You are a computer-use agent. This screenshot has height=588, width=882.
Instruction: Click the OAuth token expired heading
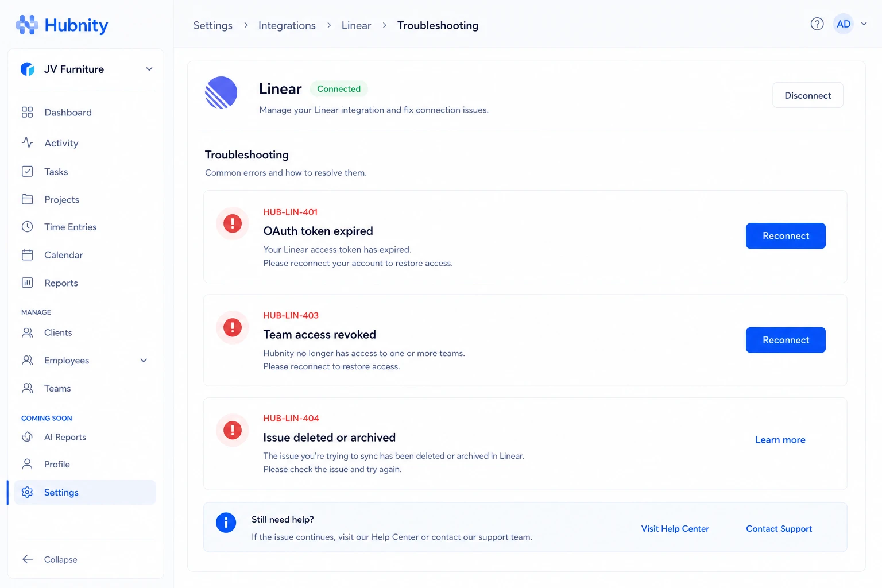[318, 231]
